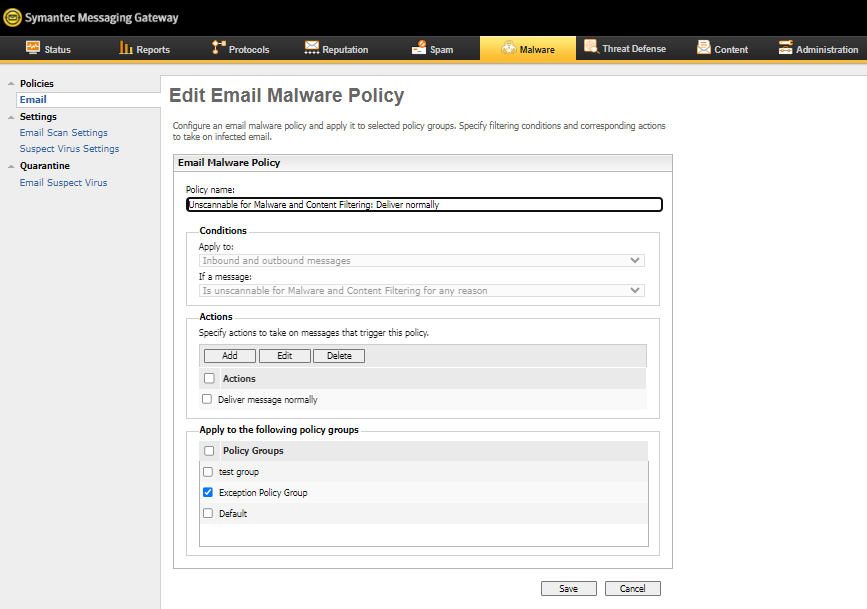Click the Reputation envelope icon
Viewport: 867px width, 609px height.
312,48
